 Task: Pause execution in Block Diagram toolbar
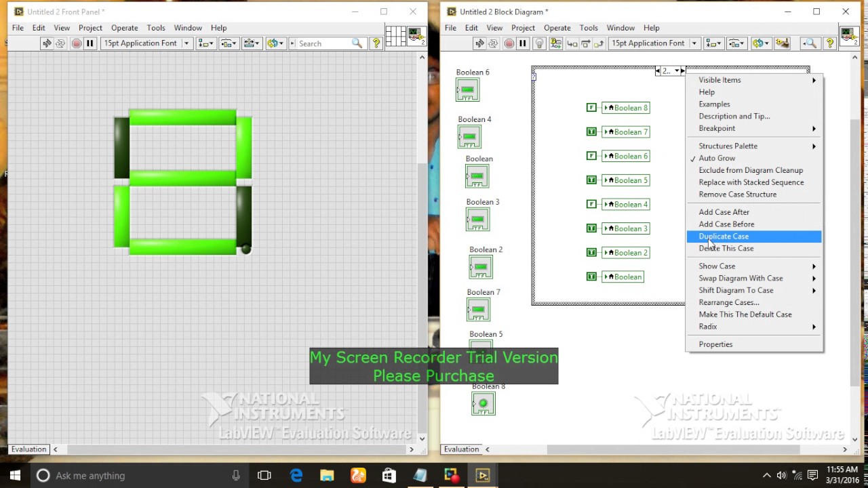click(x=522, y=43)
